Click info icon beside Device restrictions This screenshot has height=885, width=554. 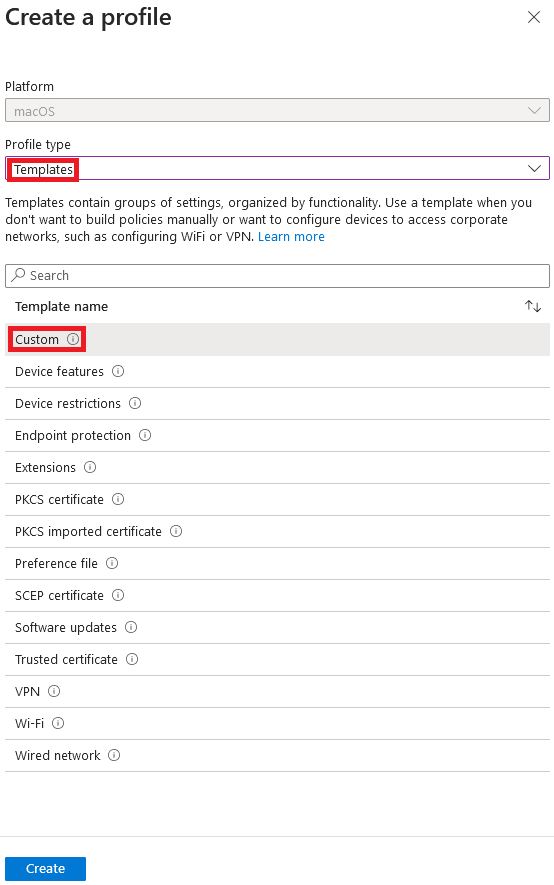click(x=135, y=404)
